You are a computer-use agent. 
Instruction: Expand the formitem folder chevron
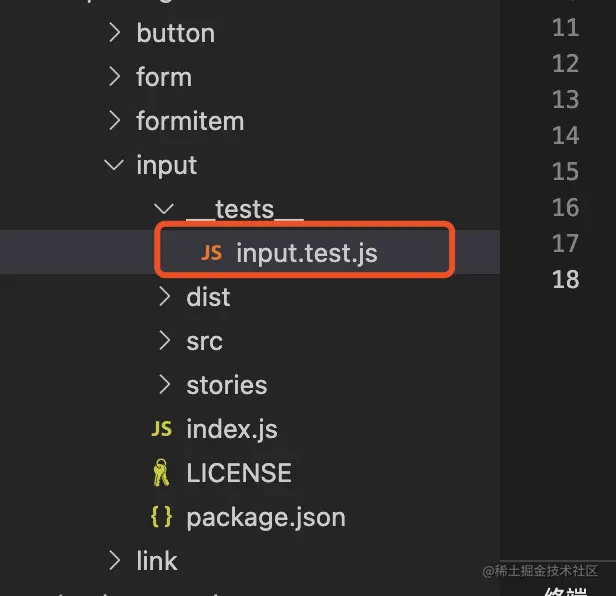click(x=114, y=120)
